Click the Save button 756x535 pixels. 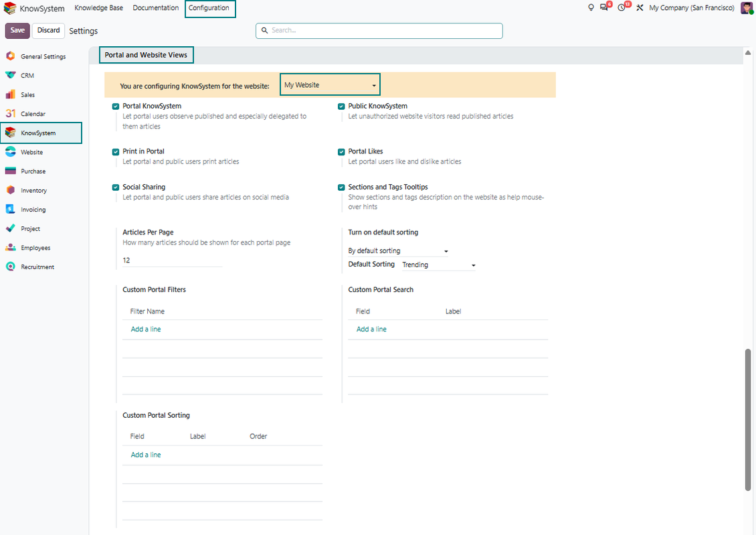coord(17,30)
